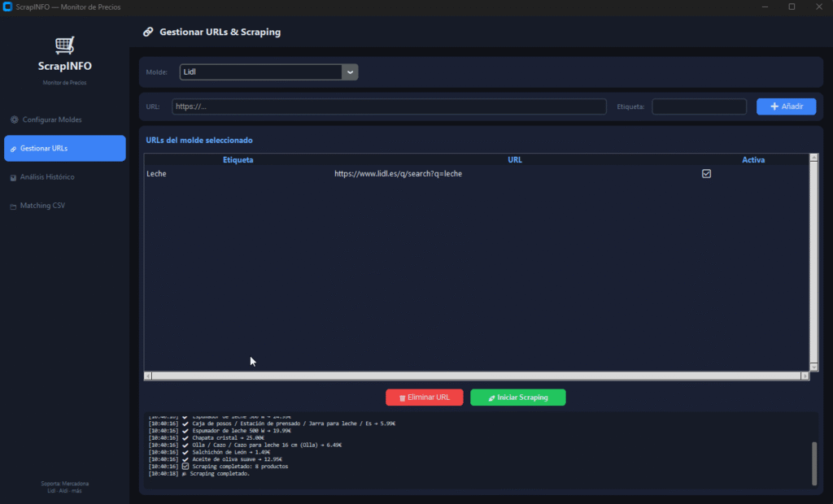Click the log panel vertical scrollbar
The image size is (833, 504).
pos(813,463)
